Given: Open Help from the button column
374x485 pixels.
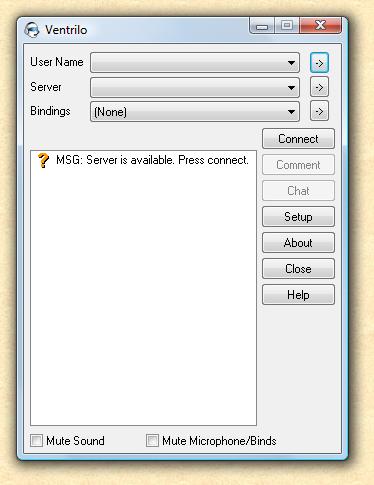Looking at the screenshot, I should 298,295.
